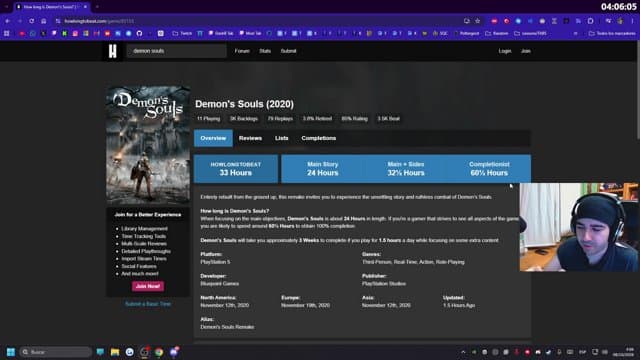Expand the all-bookmarks folder at far right
The width and height of the screenshot is (640, 360).
tap(612, 33)
